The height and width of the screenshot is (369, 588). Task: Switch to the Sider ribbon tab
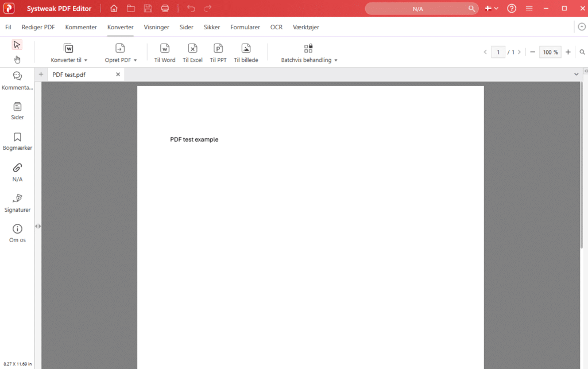pyautogui.click(x=187, y=27)
